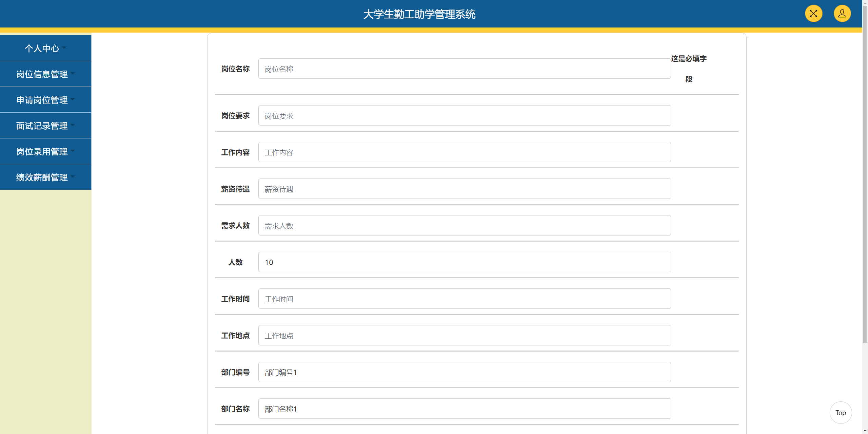The image size is (868, 434).
Task: Select the 人数 field showing 10
Action: tap(464, 262)
